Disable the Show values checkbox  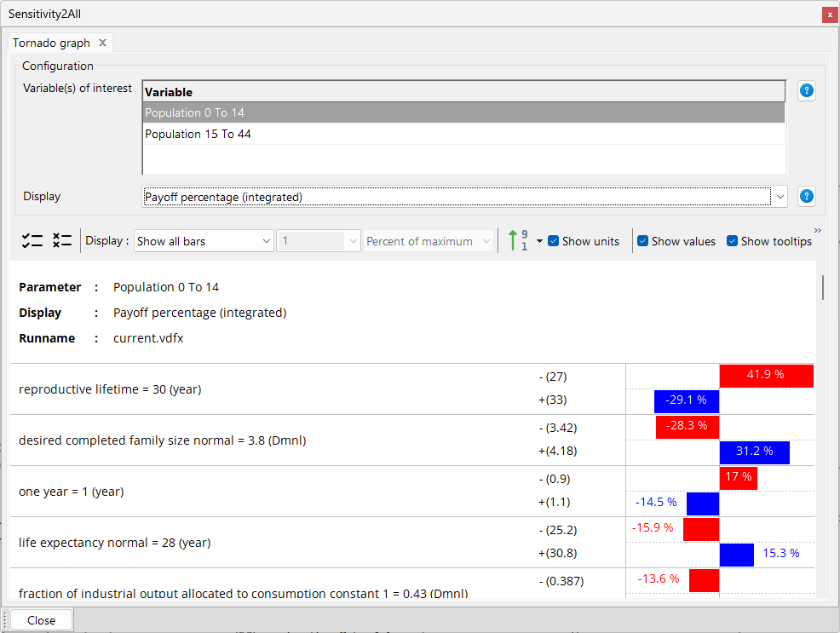643,241
